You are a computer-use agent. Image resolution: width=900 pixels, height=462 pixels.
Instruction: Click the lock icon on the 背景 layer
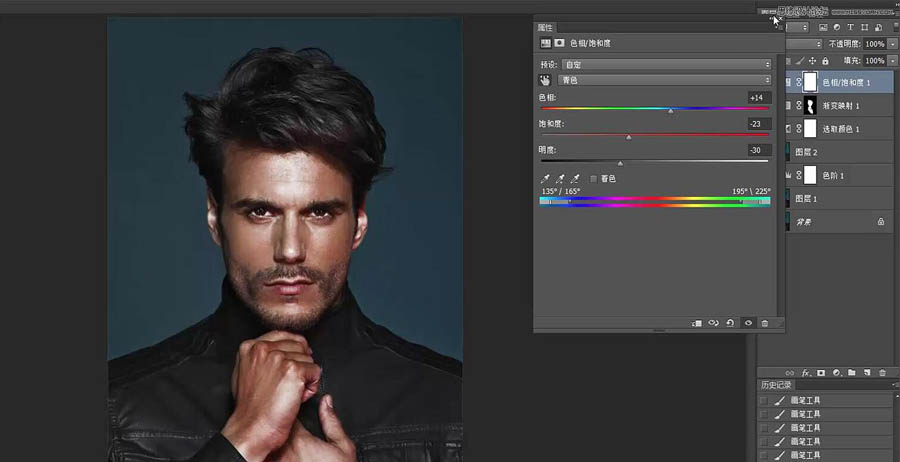point(880,222)
